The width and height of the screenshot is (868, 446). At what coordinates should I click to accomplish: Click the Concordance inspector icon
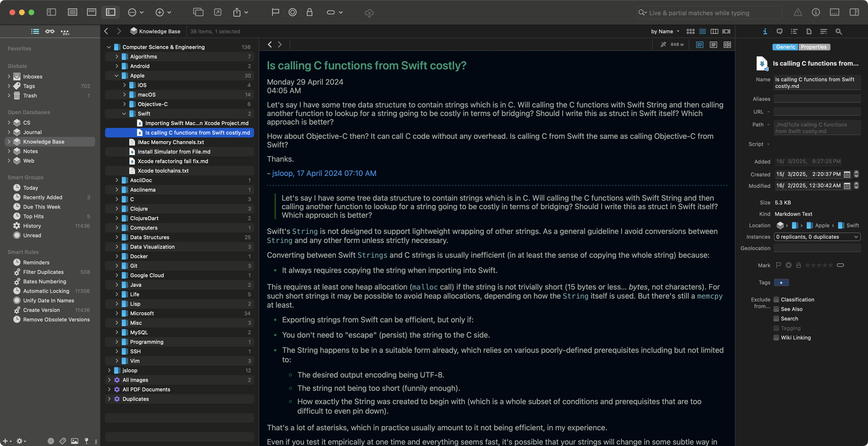coord(823,31)
